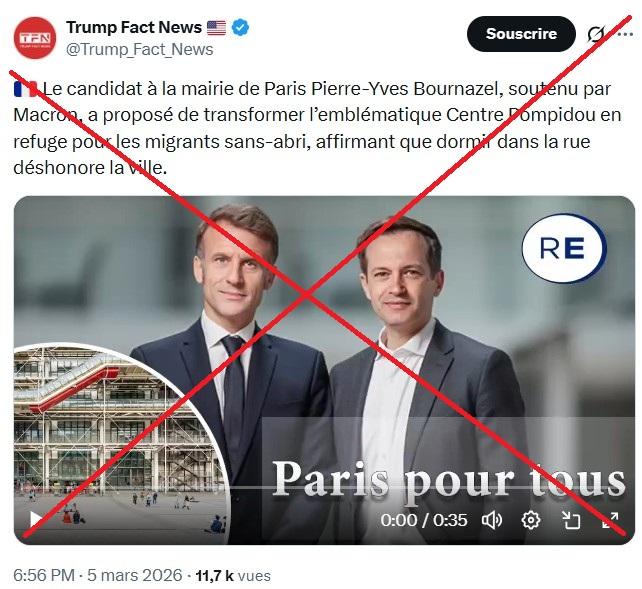The image size is (642, 589).
Task: Click the US flag emoji by name
Action: click(x=216, y=28)
